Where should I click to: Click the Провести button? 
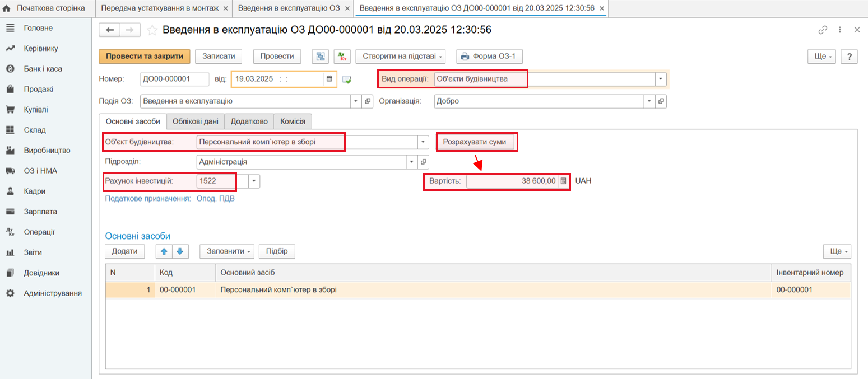(x=277, y=56)
